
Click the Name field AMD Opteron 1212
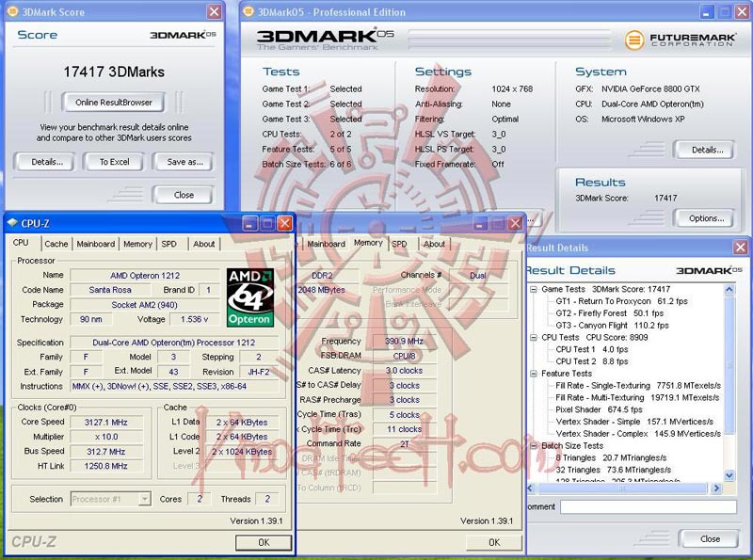(145, 275)
